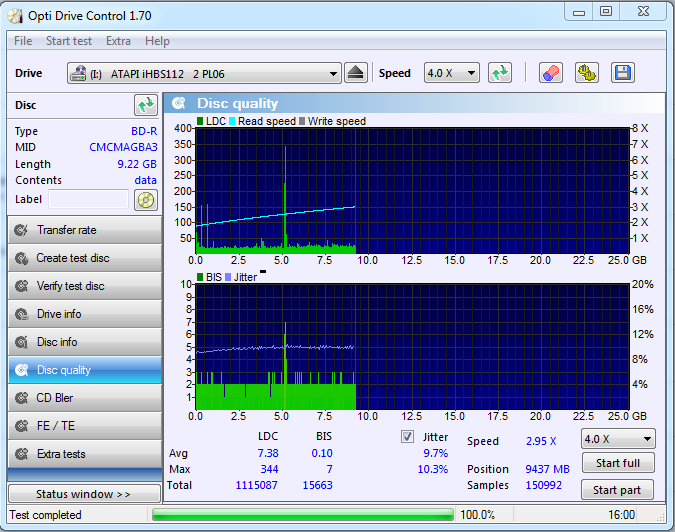Click the FE / TE sidebar icon
675x532 pixels.
click(x=21, y=426)
